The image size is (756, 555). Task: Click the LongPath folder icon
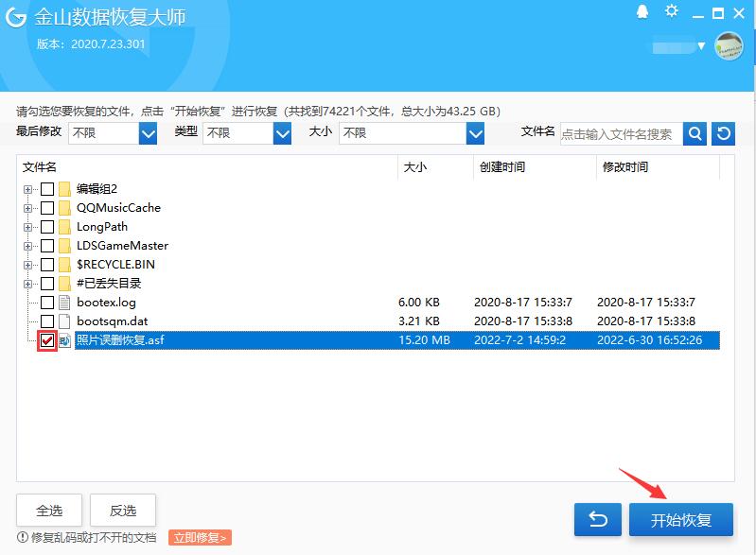coord(64,226)
